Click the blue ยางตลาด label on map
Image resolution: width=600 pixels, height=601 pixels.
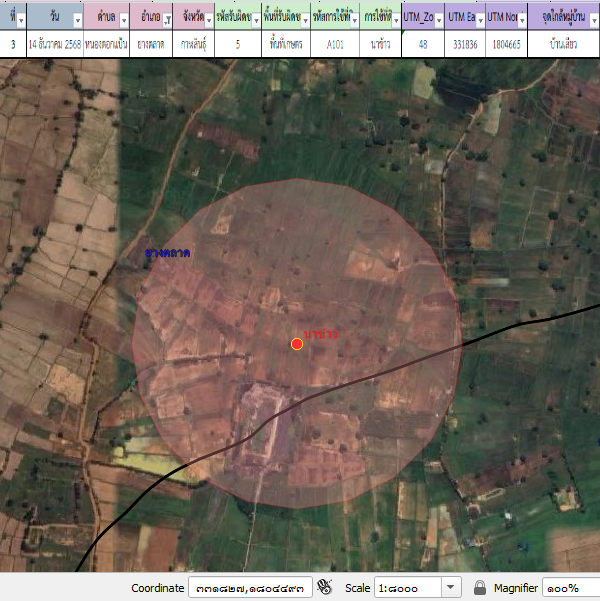click(x=167, y=251)
